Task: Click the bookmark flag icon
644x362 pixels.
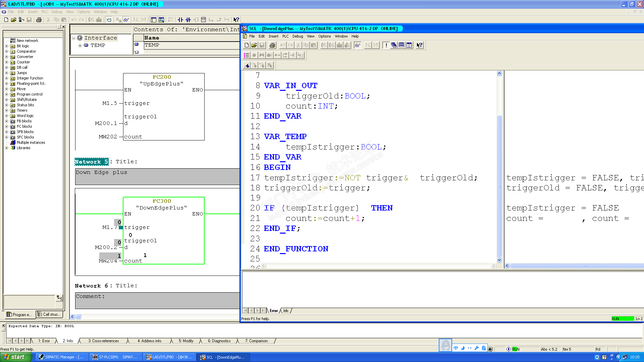Action: 247,66
